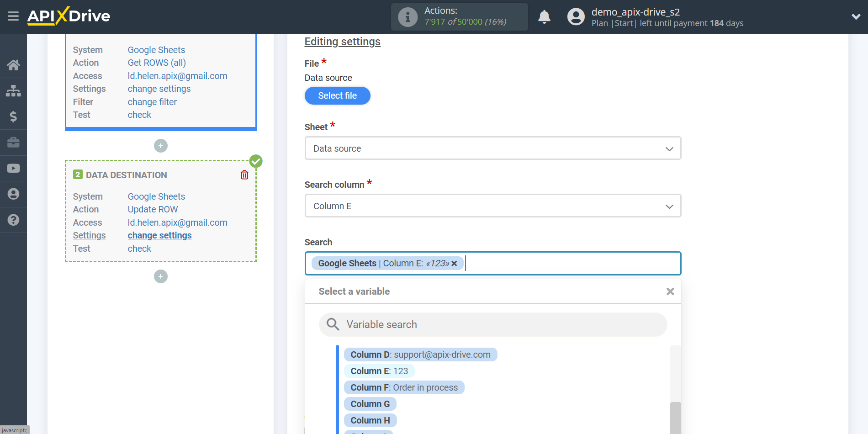Expand the account menu chevron
Viewport: 868px width, 434px height.
856,17
